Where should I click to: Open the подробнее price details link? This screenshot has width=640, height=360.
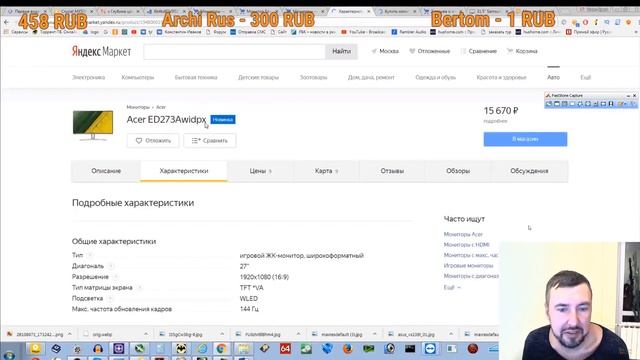pos(495,121)
